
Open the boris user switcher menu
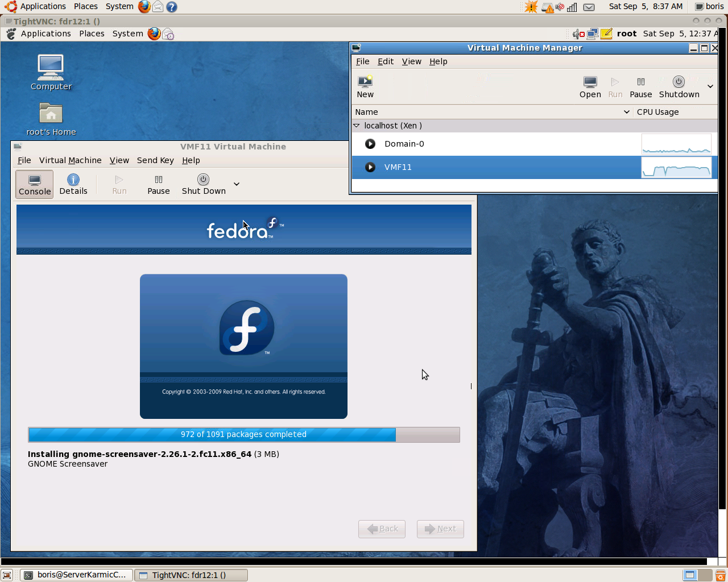[x=709, y=6]
